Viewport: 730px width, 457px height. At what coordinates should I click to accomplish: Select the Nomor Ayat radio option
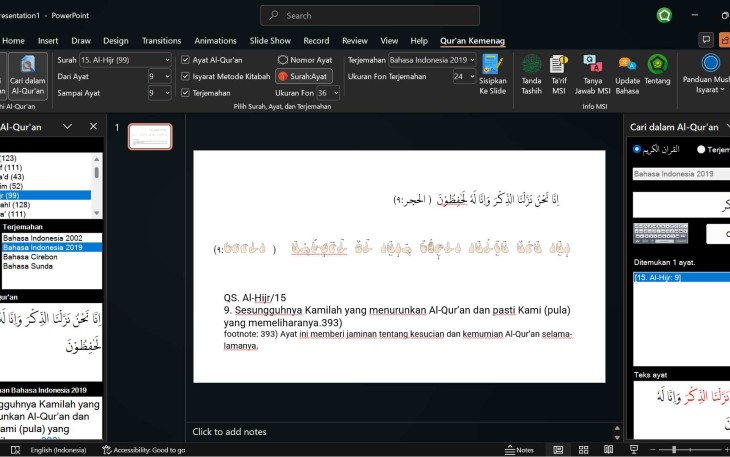click(x=283, y=60)
